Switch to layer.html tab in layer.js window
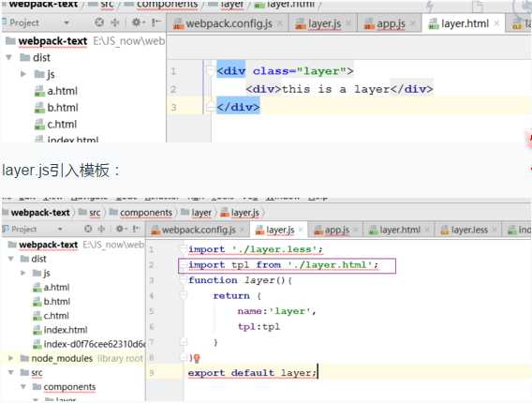 click(x=400, y=231)
